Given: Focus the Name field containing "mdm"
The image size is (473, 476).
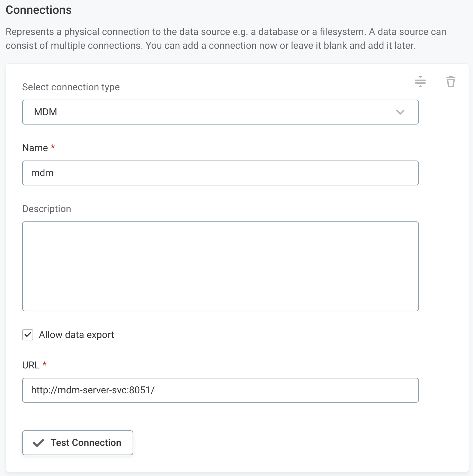Looking at the screenshot, I should (x=220, y=173).
